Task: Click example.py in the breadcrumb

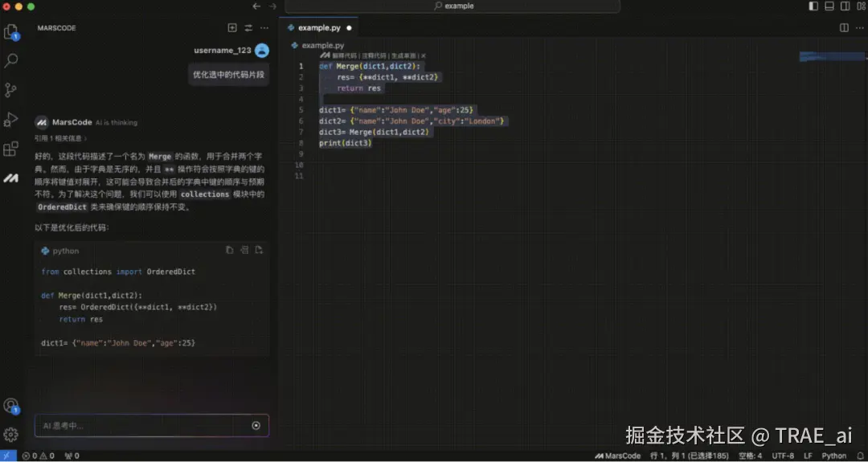Action: 323,45
